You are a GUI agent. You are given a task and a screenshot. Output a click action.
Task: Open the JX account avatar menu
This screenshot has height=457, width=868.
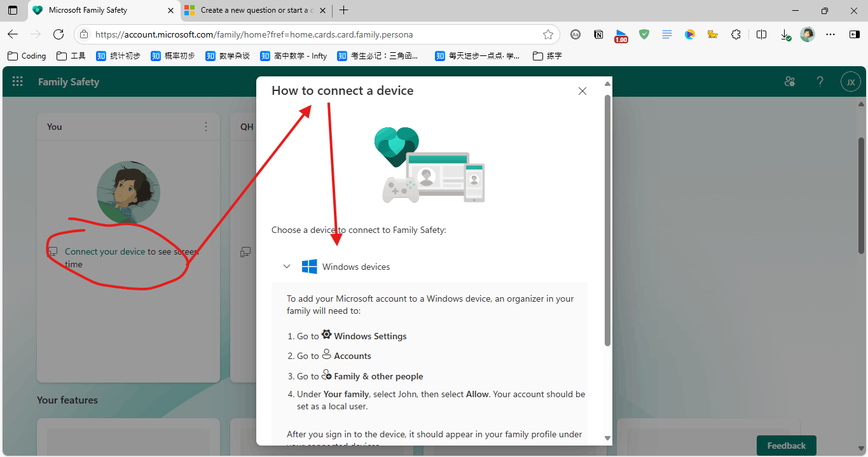pyautogui.click(x=851, y=82)
